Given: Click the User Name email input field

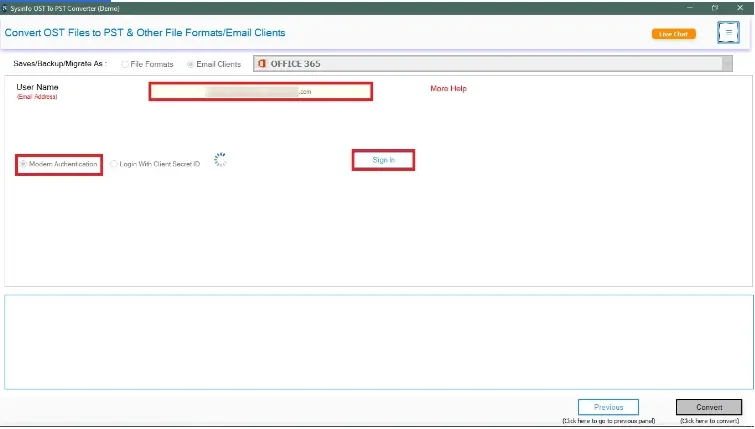Looking at the screenshot, I should (260, 91).
